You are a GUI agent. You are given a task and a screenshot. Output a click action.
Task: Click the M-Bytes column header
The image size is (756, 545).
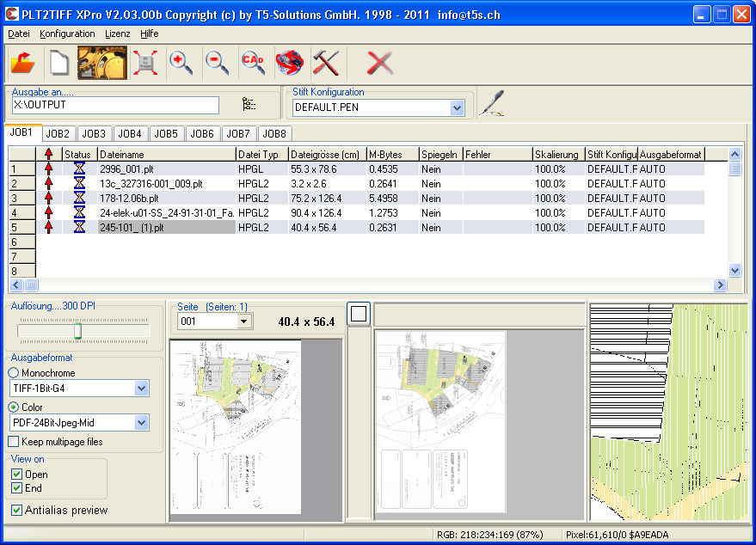[x=393, y=154]
